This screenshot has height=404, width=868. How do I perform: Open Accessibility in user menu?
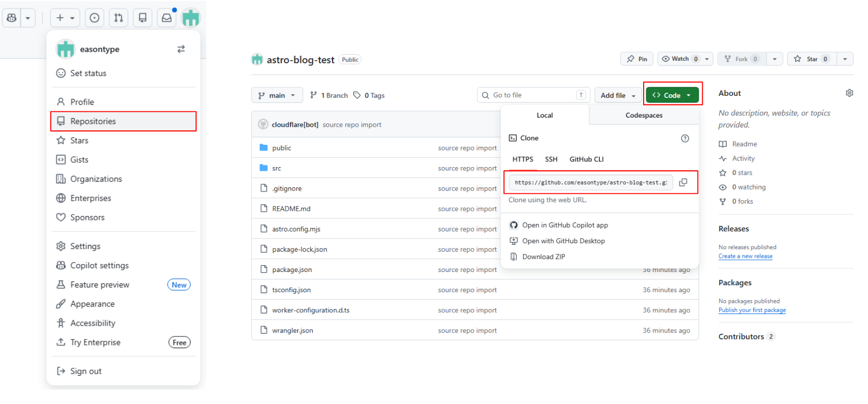point(123,323)
